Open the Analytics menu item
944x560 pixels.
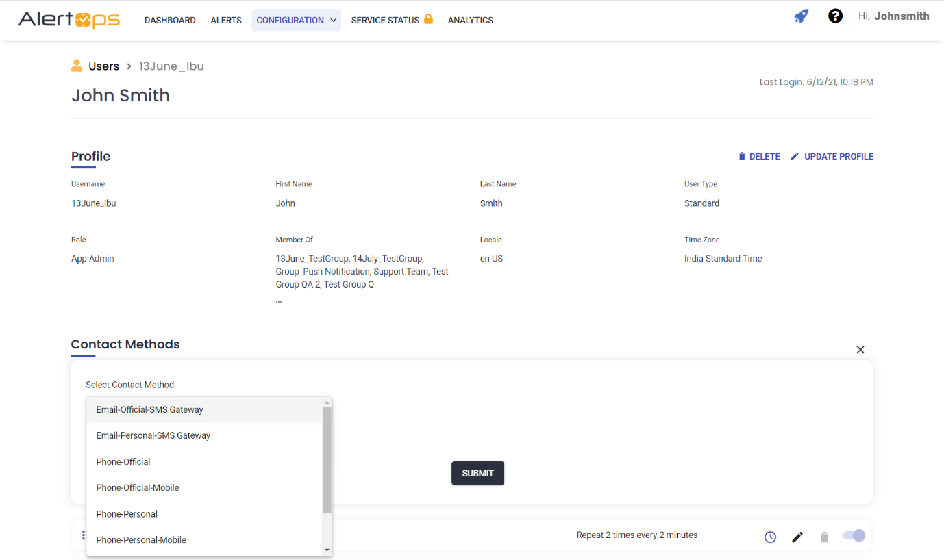470,21
